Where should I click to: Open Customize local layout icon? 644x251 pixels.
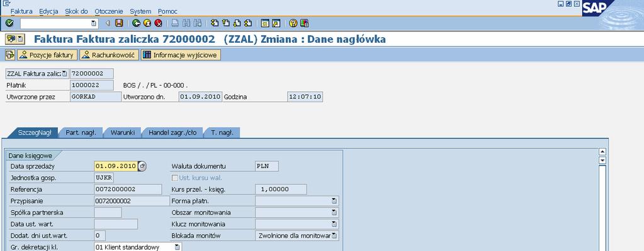coord(304,23)
